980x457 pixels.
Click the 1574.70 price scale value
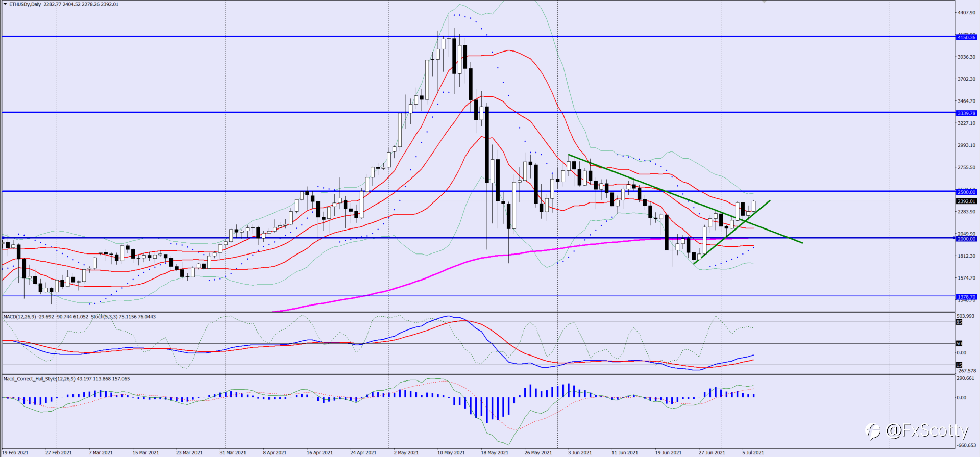tap(966, 278)
